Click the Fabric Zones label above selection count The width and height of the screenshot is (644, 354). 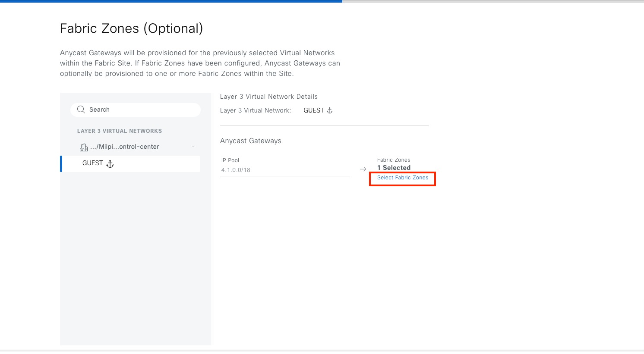coord(394,160)
